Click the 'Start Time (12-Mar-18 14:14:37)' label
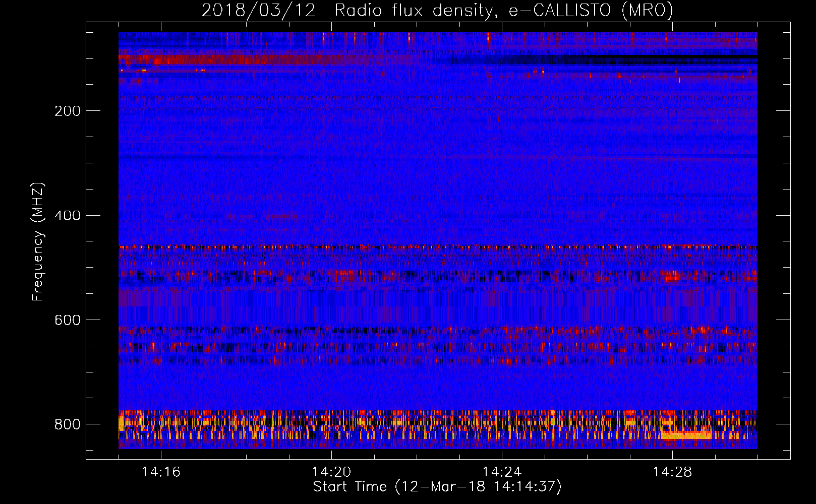Viewport: 816px width, 504px height. tap(437, 487)
